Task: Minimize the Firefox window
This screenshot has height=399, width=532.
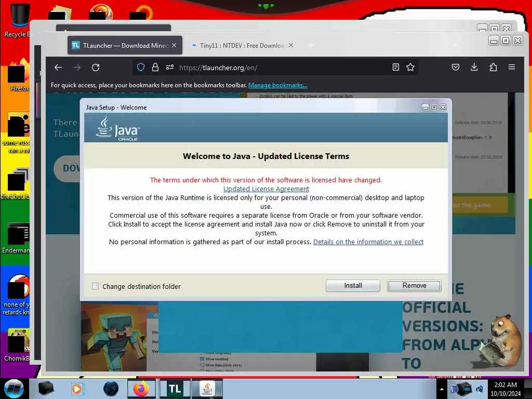Action: [494, 41]
